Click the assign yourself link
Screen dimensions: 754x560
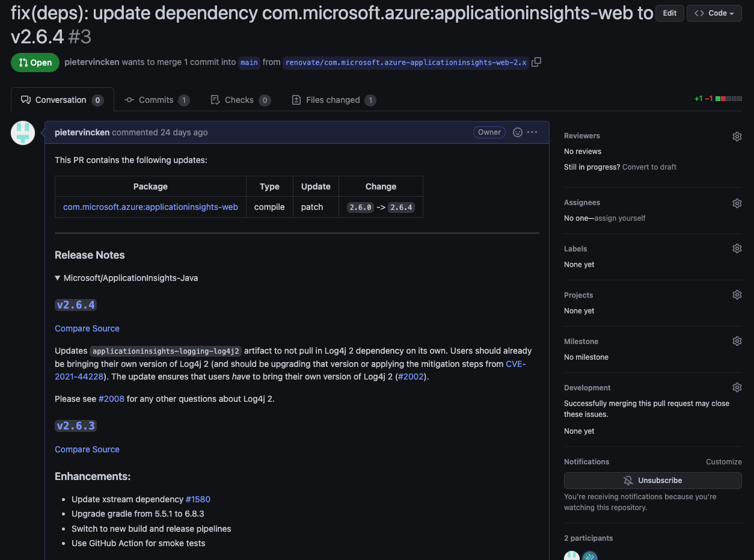(620, 218)
